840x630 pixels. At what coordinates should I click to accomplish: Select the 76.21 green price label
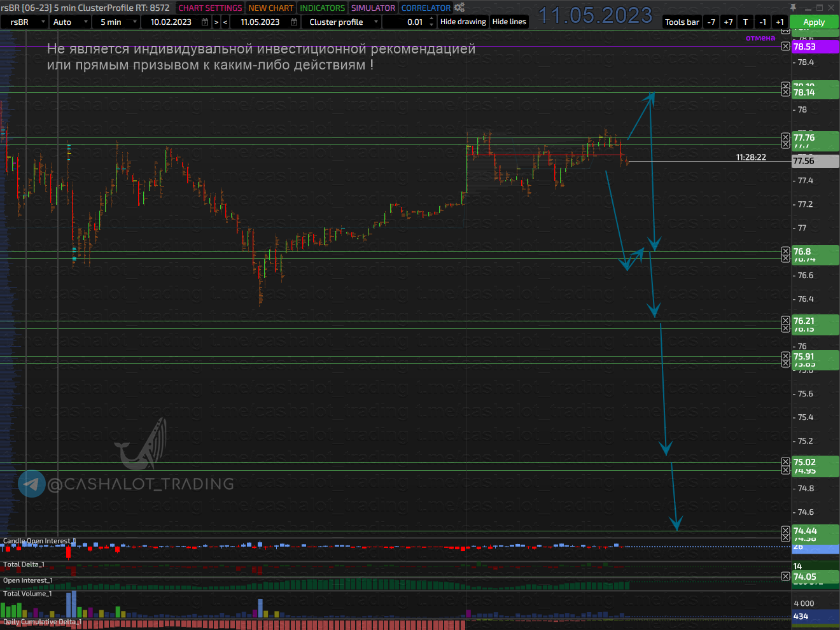[815, 321]
